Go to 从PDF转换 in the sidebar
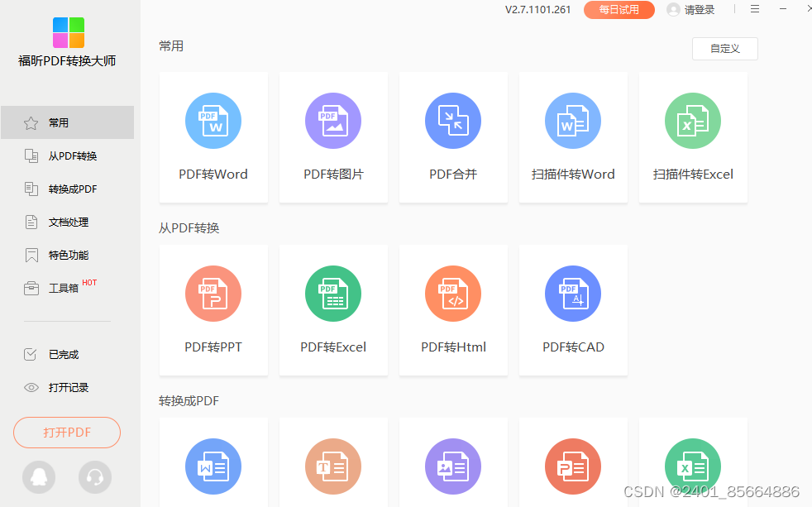Image resolution: width=812 pixels, height=507 pixels. (x=67, y=155)
